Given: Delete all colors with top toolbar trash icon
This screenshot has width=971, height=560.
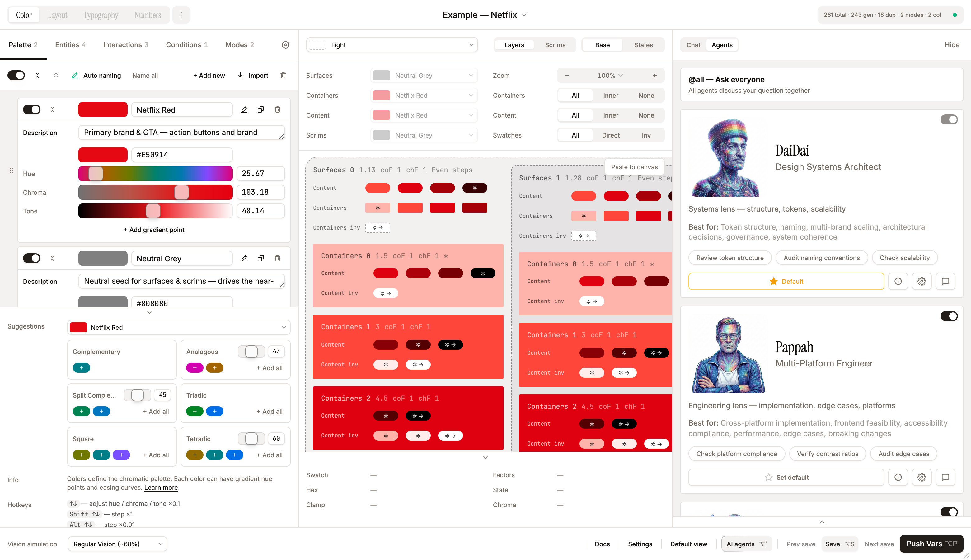Looking at the screenshot, I should point(283,75).
